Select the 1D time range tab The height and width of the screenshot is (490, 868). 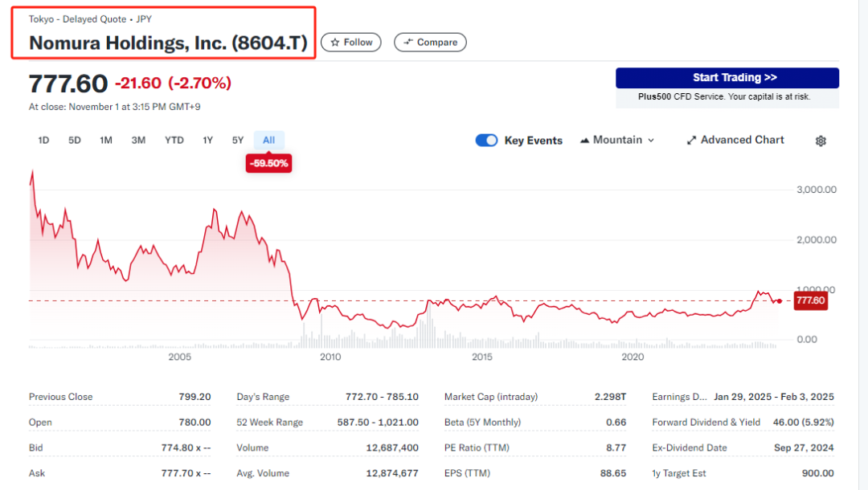(x=43, y=141)
